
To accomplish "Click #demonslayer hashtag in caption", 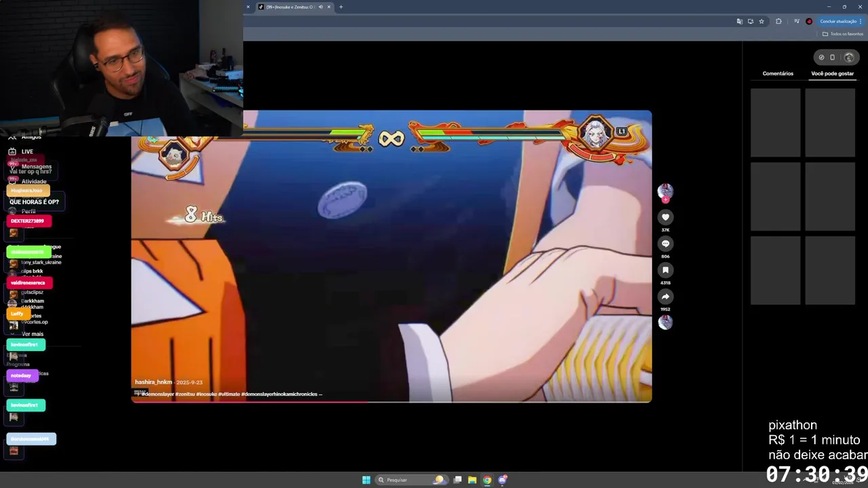I will 157,394.
